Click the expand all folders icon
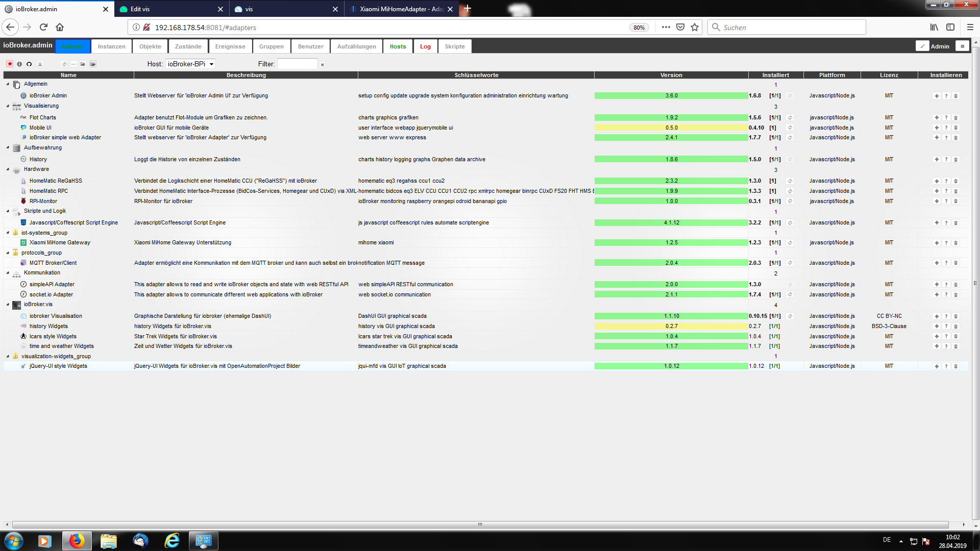 point(93,64)
